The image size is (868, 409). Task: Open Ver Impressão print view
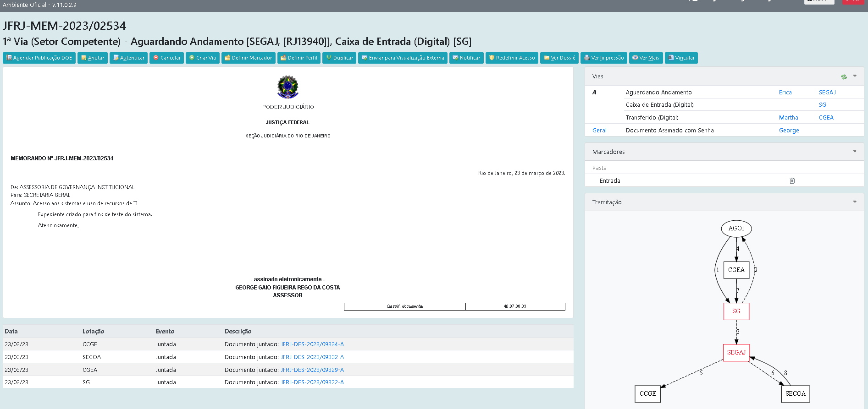[x=604, y=58]
